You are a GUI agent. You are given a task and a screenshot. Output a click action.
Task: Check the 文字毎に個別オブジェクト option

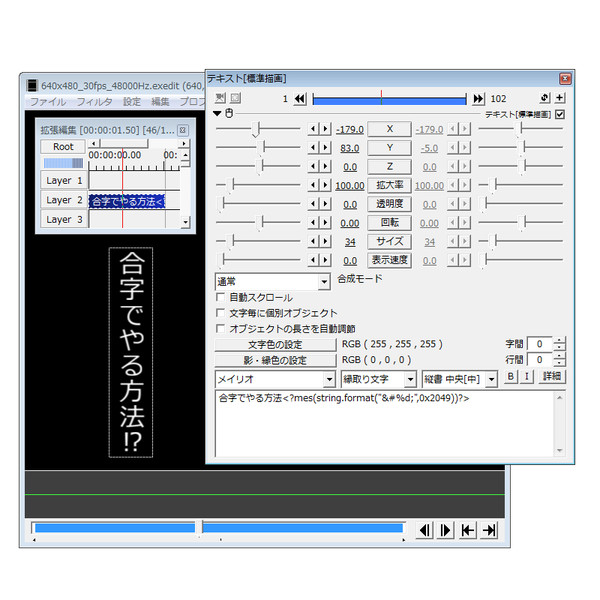tap(222, 313)
